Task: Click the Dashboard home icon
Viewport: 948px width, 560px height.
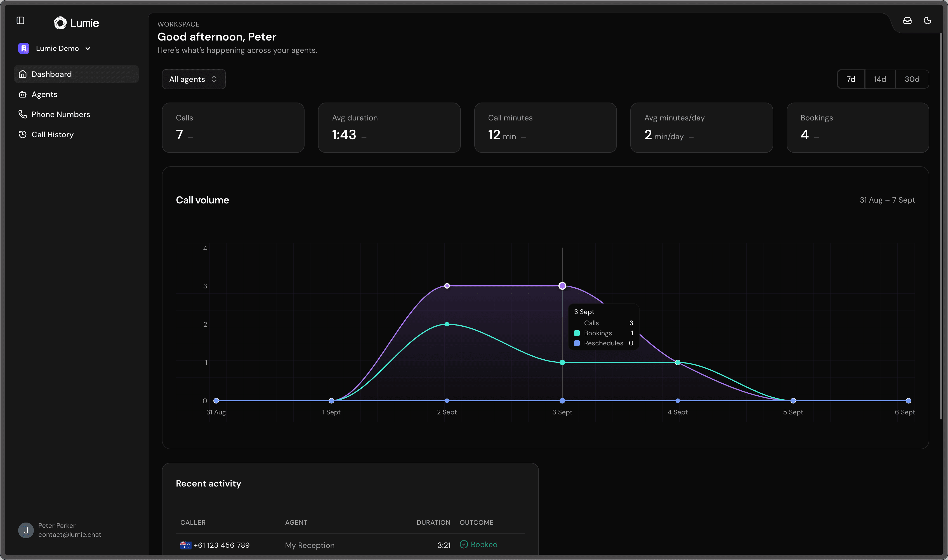Action: [x=23, y=74]
